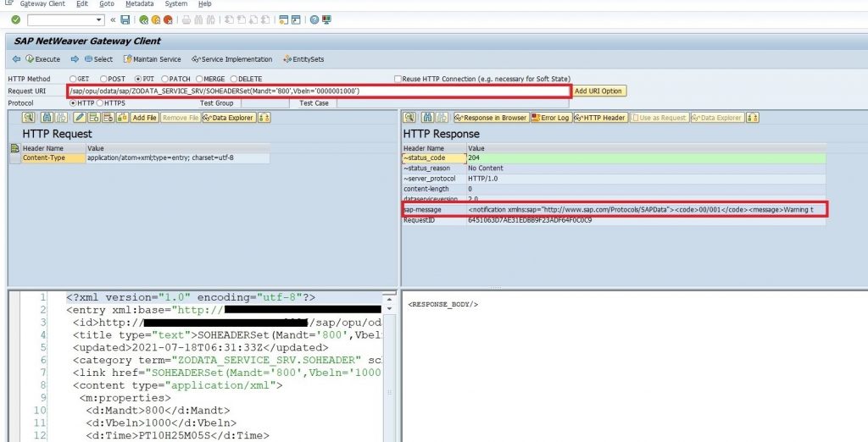Open the Help menu
The height and width of the screenshot is (442, 868).
click(205, 4)
